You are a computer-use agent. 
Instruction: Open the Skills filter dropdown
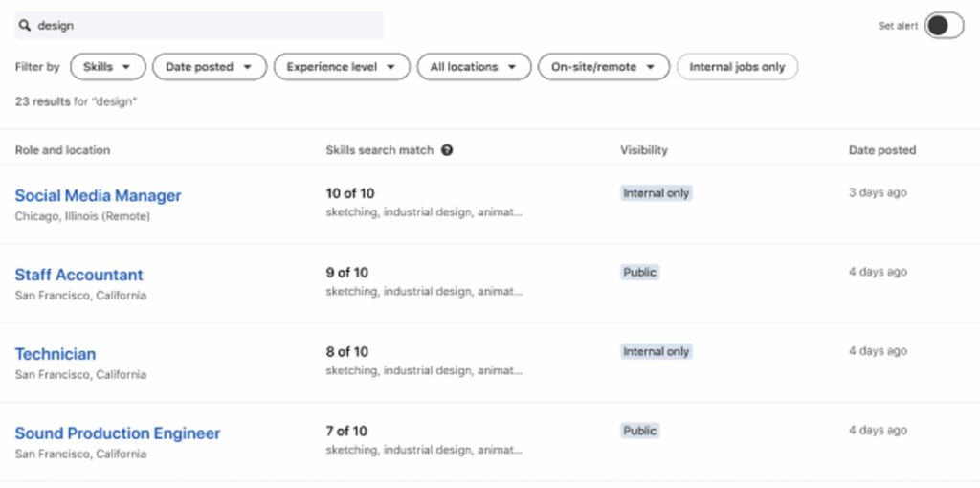pos(107,67)
